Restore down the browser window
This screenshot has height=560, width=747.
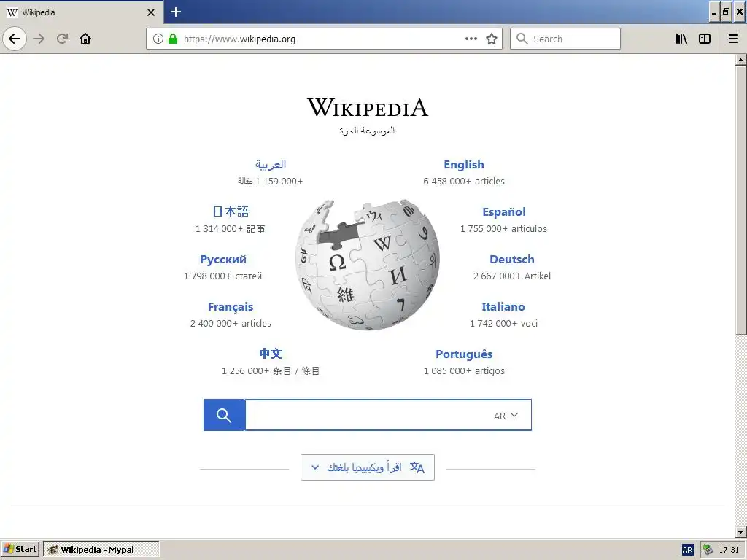click(x=726, y=12)
